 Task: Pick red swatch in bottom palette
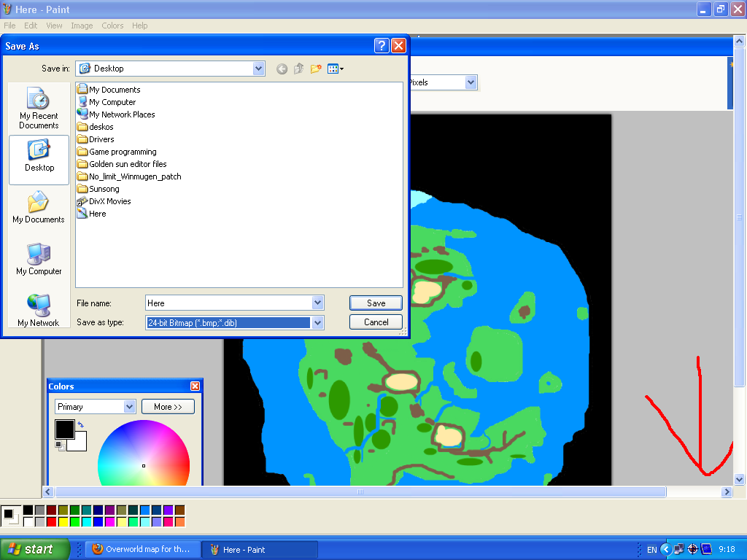pyautogui.click(x=51, y=522)
